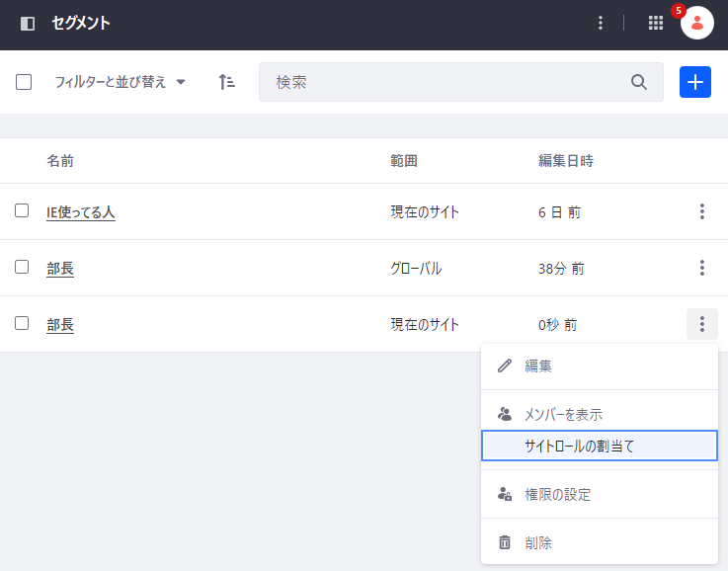
Task: Choose 削除 to delete the segment
Action: (538, 542)
